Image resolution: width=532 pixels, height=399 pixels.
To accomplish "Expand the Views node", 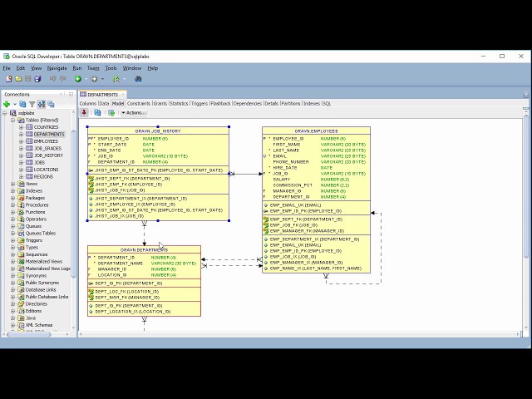I will click(x=13, y=184).
